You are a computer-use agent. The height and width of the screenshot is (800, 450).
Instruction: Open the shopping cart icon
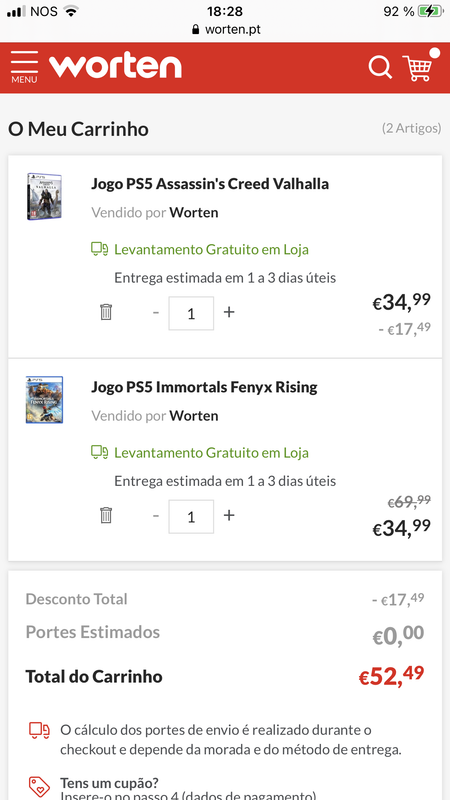tap(418, 66)
